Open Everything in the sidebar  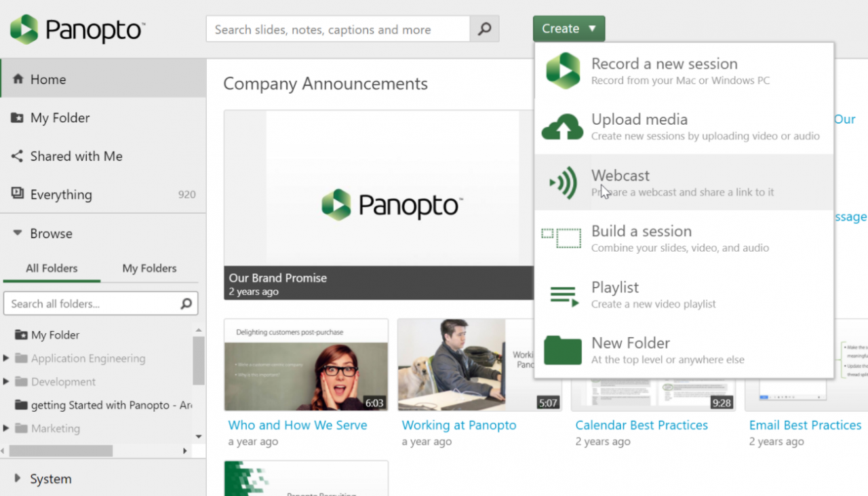[x=103, y=194]
